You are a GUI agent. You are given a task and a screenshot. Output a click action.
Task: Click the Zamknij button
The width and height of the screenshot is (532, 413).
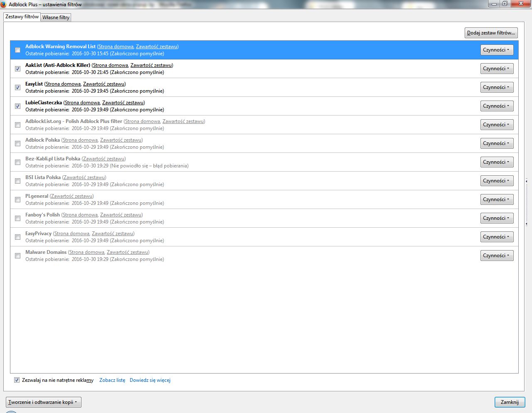[510, 402]
